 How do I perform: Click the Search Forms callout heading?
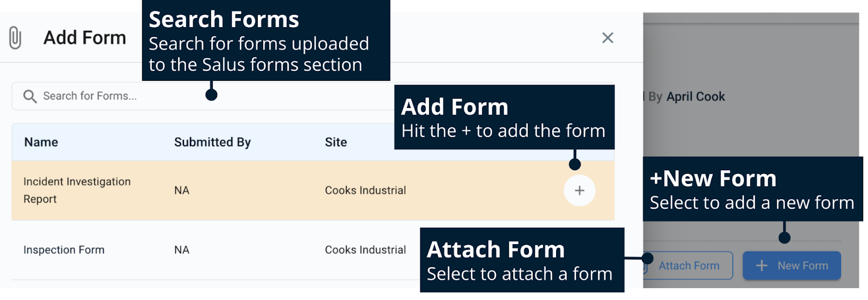tap(224, 20)
